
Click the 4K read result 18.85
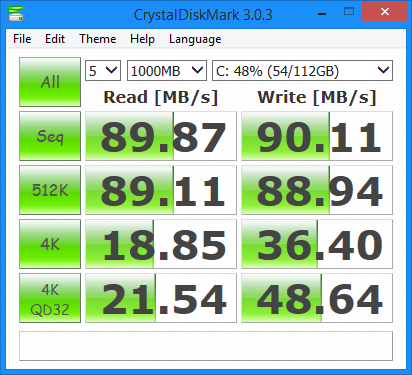[161, 244]
